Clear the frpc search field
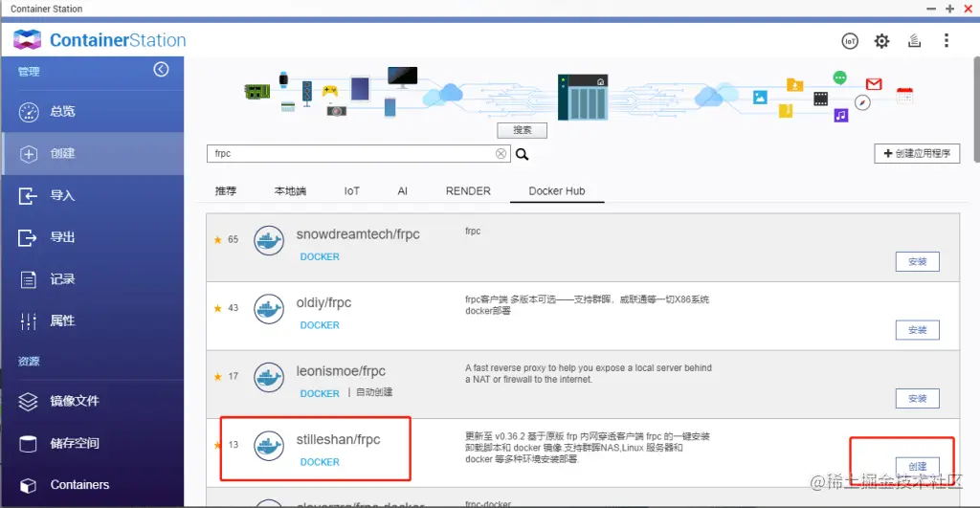980x508 pixels. pos(501,154)
